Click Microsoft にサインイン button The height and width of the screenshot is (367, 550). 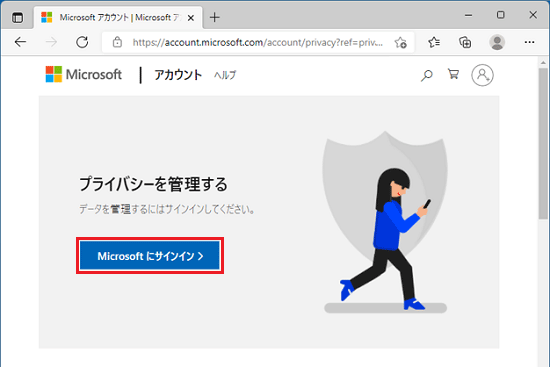click(150, 256)
